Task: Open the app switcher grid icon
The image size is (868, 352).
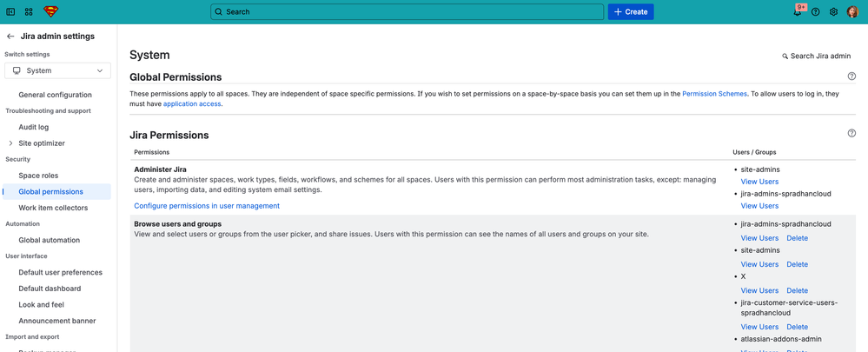Action: (x=29, y=11)
